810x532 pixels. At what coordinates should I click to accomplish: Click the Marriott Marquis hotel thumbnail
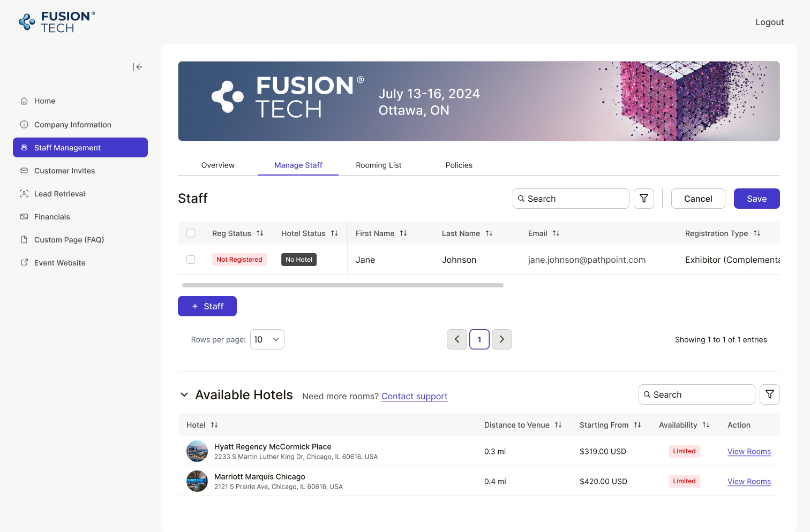tap(197, 481)
